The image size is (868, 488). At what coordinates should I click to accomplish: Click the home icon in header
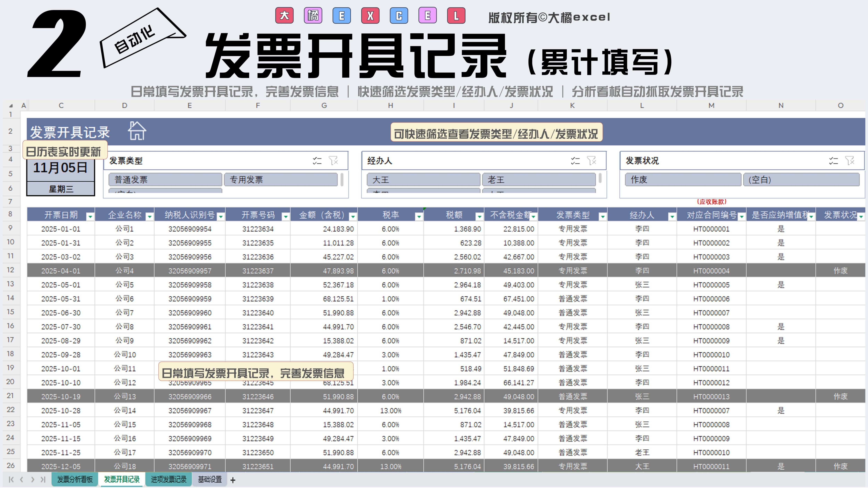[x=137, y=131]
